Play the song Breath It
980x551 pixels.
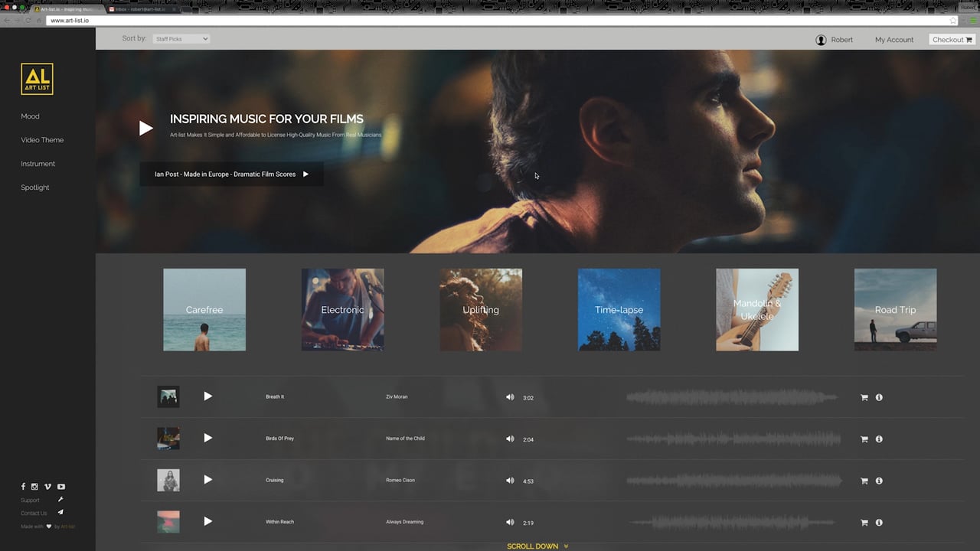point(207,396)
